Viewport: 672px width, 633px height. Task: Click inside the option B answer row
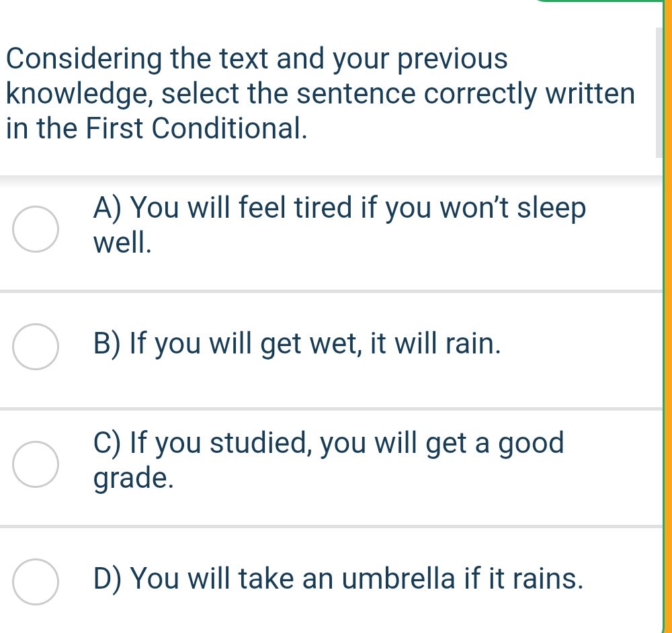[336, 346]
